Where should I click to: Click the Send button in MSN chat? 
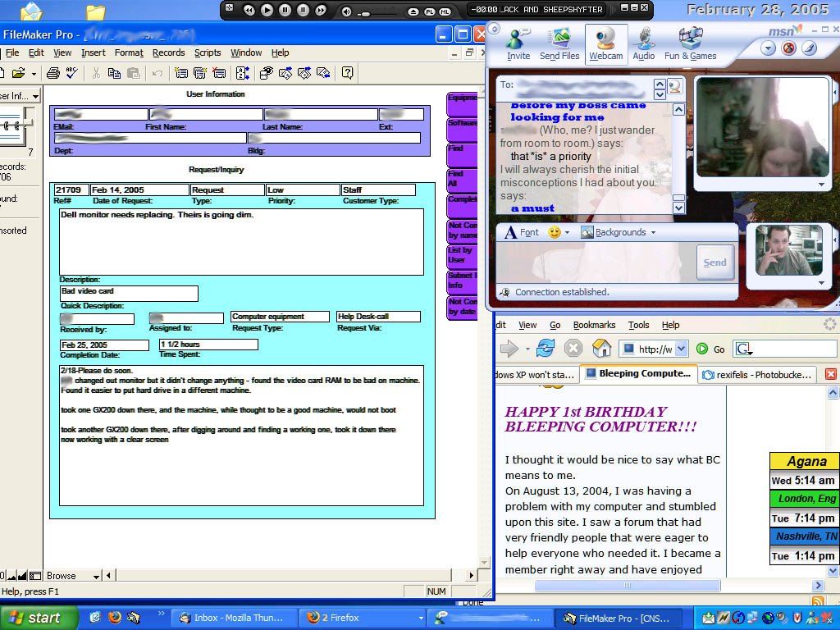(714, 262)
